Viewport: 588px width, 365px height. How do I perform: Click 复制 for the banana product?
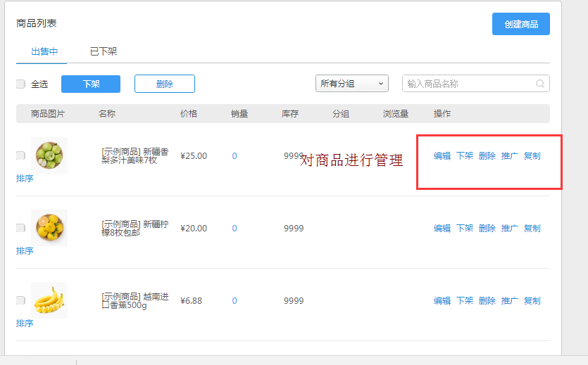532,301
